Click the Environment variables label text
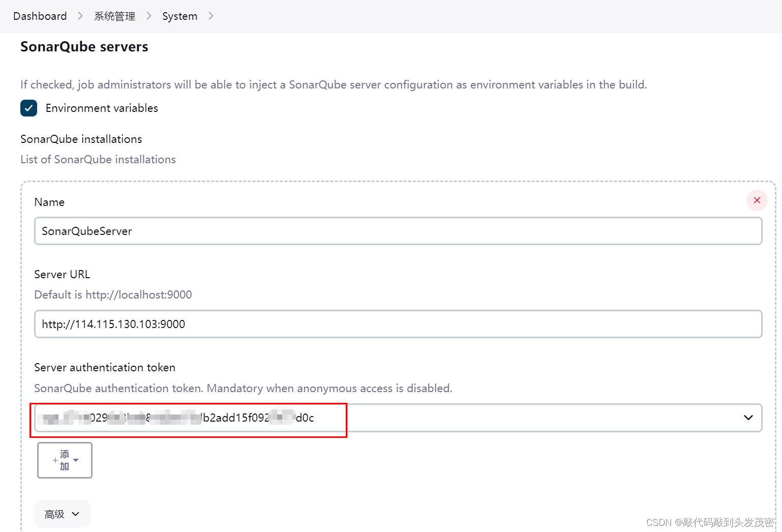Screen dimensions: 782x532 [x=102, y=108]
